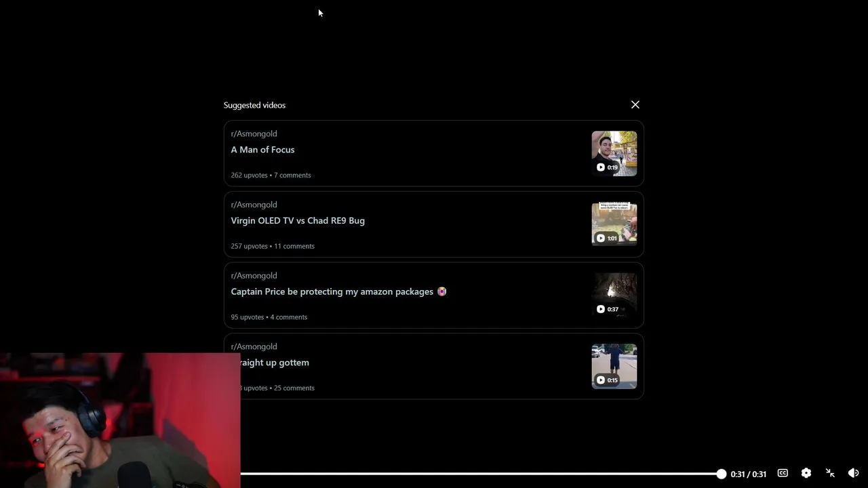Open 'Virgin OLED TV vs Chad RE9 Bug'
868x488 pixels.
(x=298, y=220)
